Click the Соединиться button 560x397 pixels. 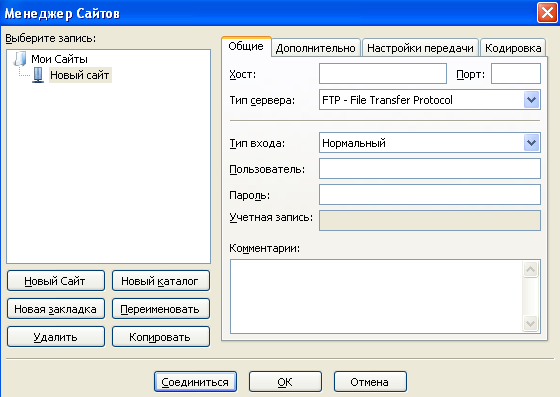click(x=195, y=382)
